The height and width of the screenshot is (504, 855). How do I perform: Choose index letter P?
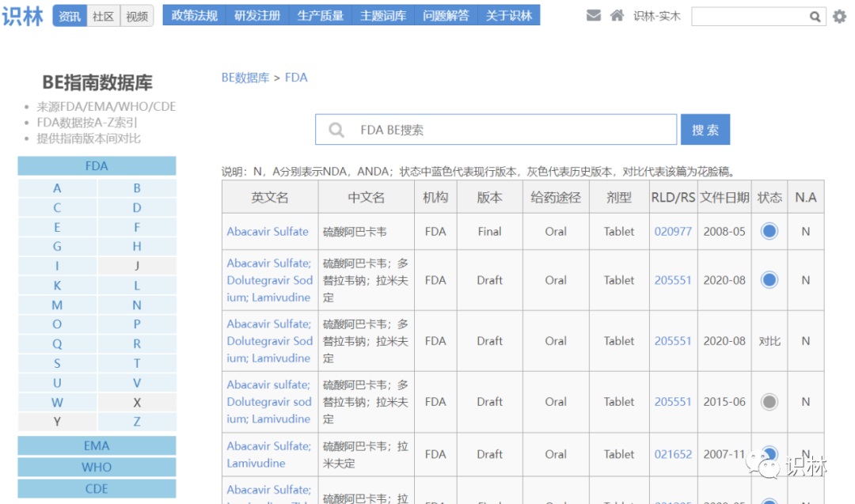click(x=137, y=324)
